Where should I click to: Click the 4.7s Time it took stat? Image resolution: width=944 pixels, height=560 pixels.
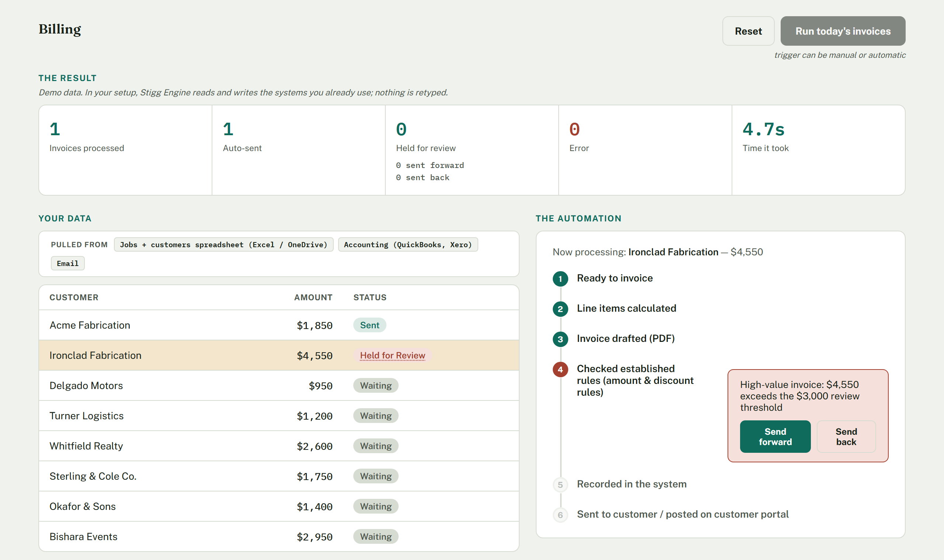pos(764,129)
